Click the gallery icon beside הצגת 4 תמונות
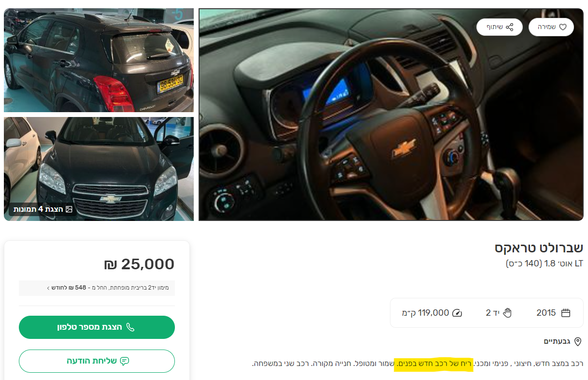This screenshot has width=588, height=380. [x=69, y=209]
